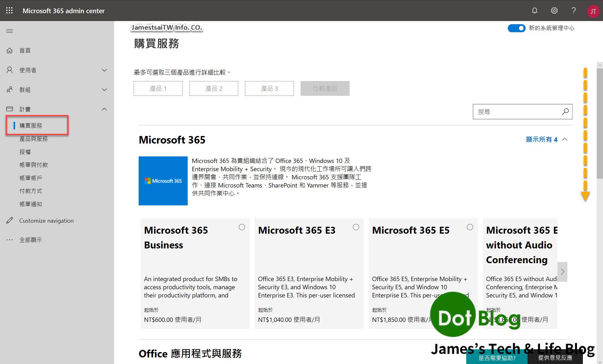Collapse Microsoft 365 section via 顯示所有 4 chevron
603x364 pixels.
coord(565,139)
